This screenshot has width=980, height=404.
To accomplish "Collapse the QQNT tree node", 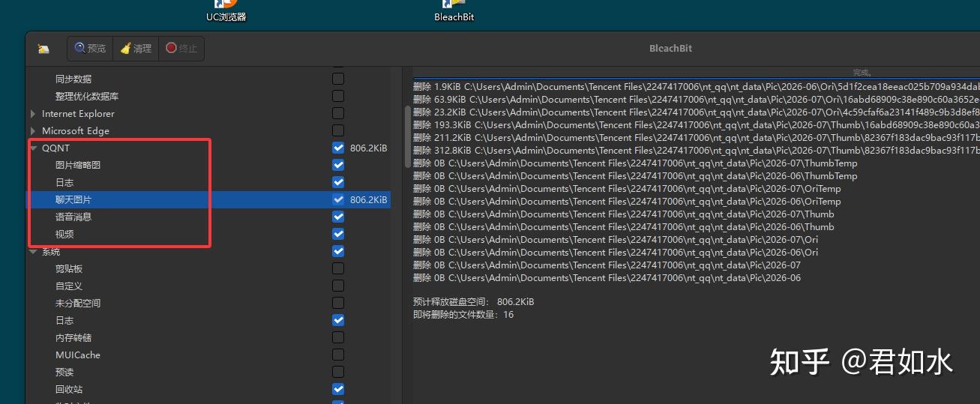I will (34, 148).
